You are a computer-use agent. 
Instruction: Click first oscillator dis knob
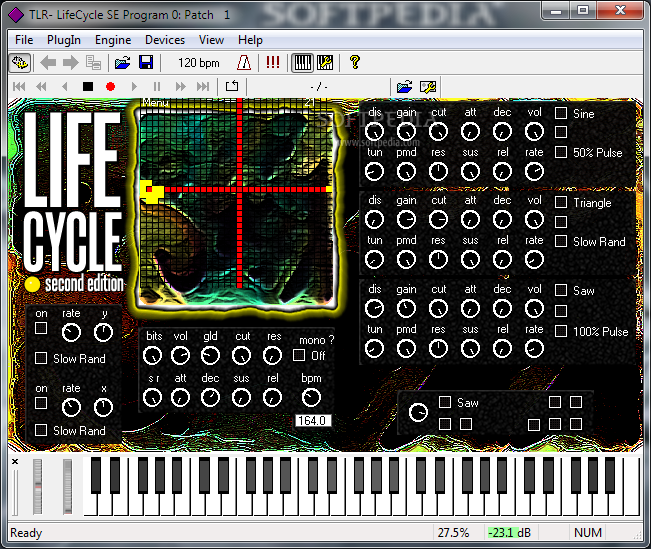point(374,132)
